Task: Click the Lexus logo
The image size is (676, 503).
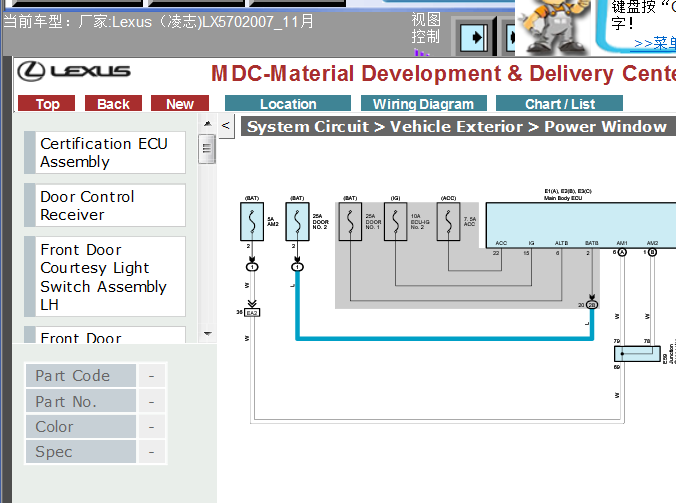Action: pyautogui.click(x=74, y=71)
